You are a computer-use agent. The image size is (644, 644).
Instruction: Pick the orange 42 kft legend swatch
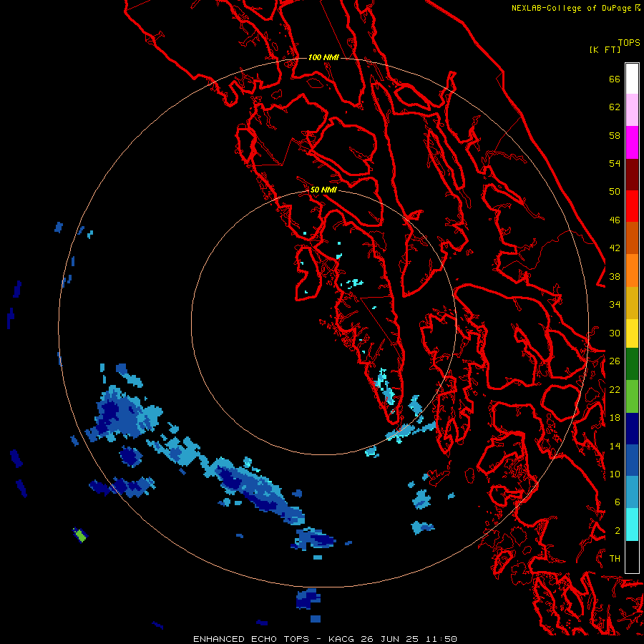[x=632, y=270]
